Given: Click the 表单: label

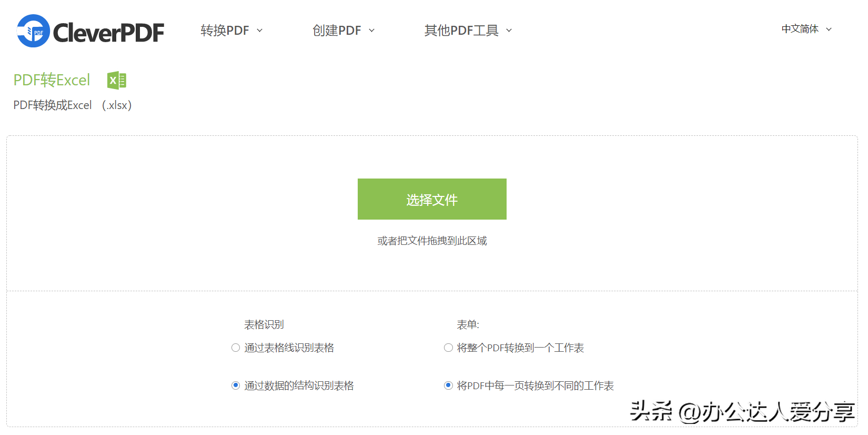Looking at the screenshot, I should click(468, 324).
